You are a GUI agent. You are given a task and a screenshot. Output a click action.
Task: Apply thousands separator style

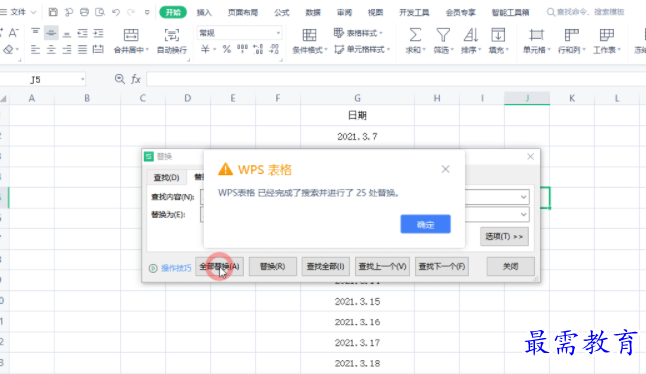pyautogui.click(x=242, y=49)
